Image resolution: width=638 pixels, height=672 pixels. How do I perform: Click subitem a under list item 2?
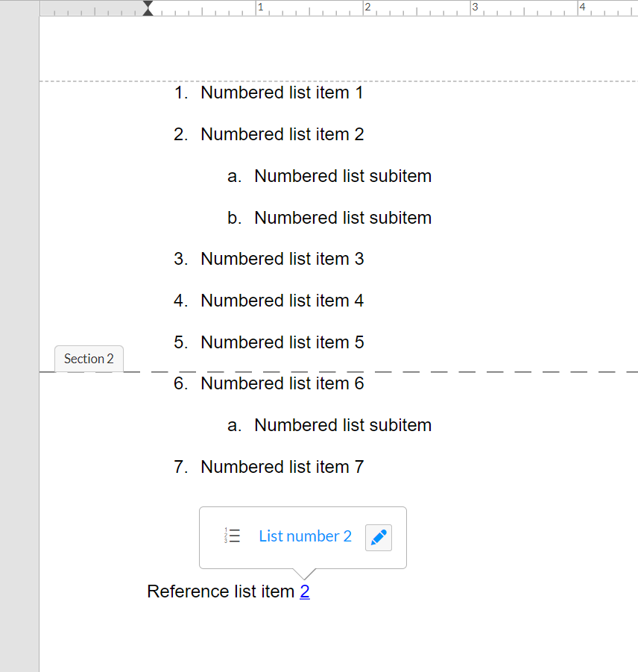tap(343, 176)
